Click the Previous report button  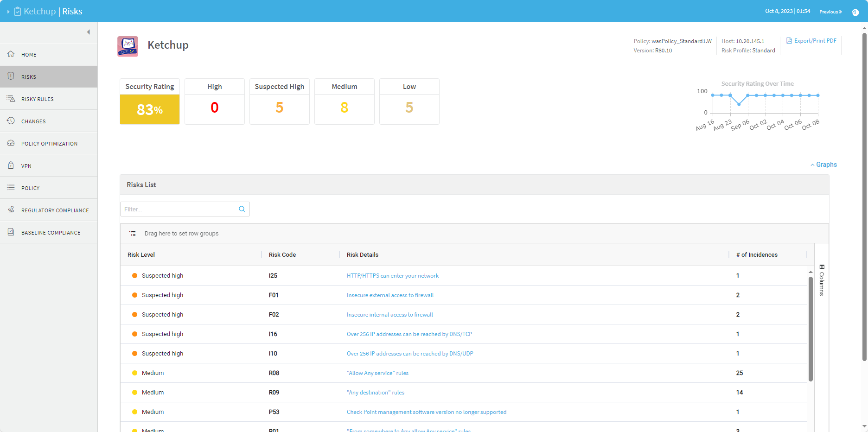[830, 12]
